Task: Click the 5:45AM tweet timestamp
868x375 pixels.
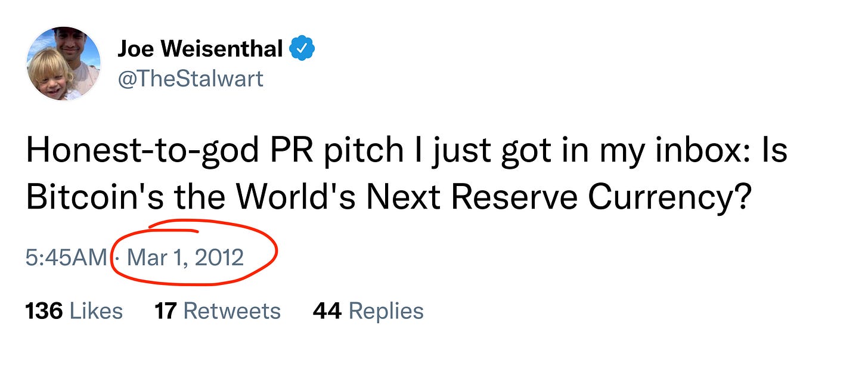Action: [x=66, y=258]
